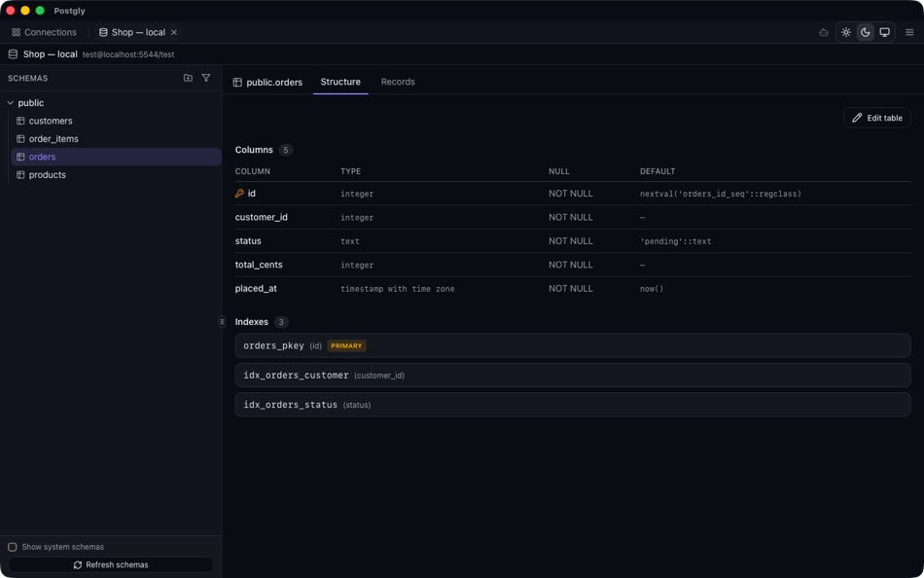The height and width of the screenshot is (578, 924).
Task: Click the sidebar resize handle grip
Action: (x=222, y=321)
